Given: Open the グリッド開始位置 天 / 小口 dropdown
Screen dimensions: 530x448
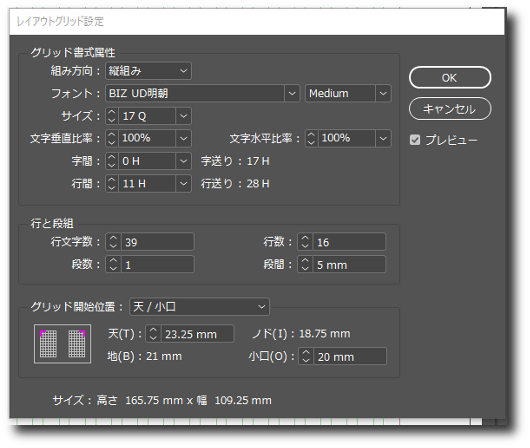Looking at the screenshot, I should (x=199, y=307).
